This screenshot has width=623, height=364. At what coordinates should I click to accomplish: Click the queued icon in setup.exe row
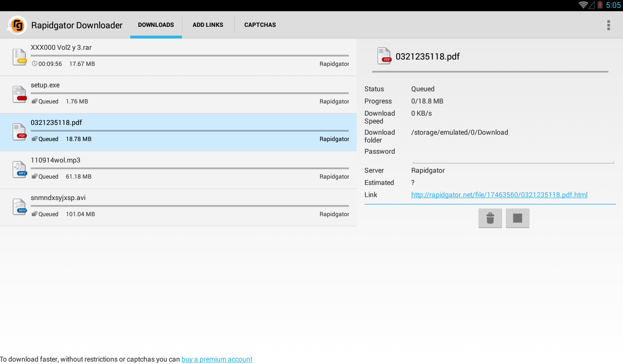35,101
